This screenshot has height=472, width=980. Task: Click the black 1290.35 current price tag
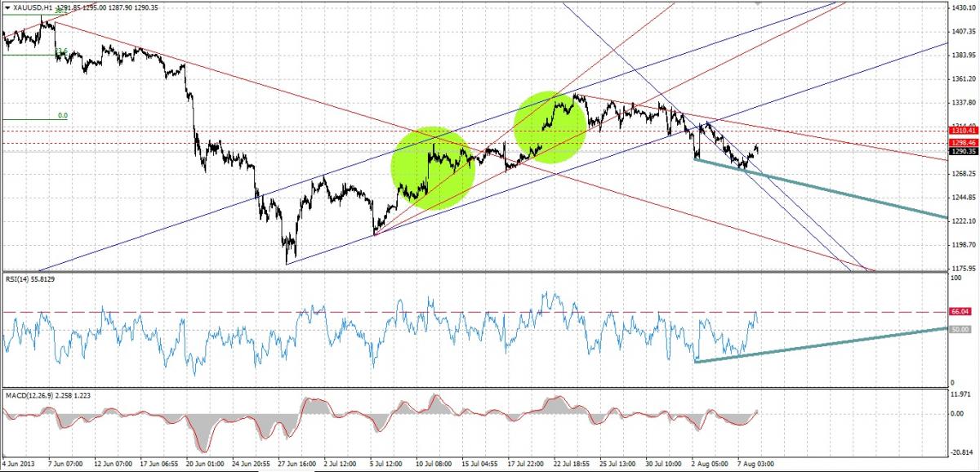[963, 151]
